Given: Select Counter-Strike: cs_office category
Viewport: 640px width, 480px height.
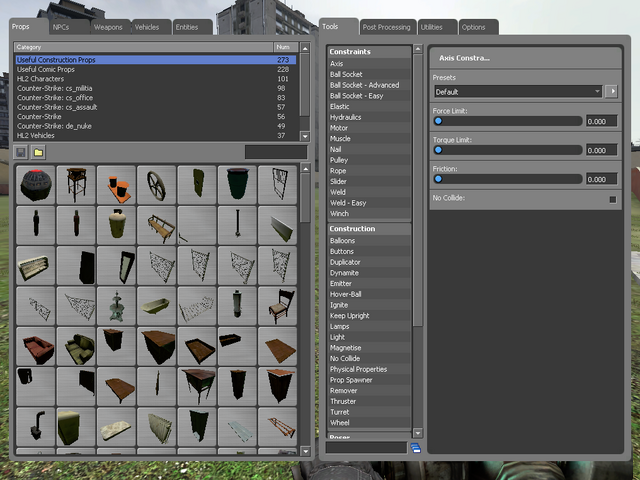Looking at the screenshot, I should pos(156,98).
